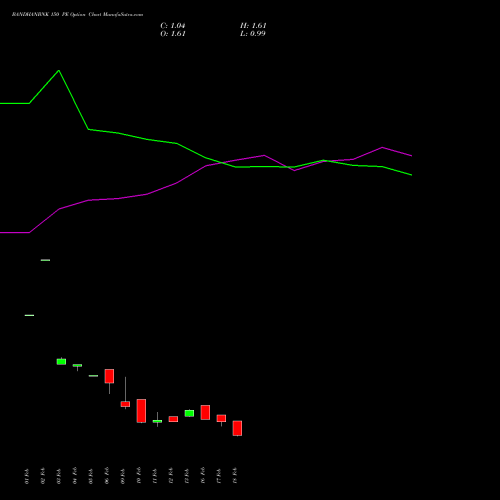Select the high value 'H: 1.61'
500x500 pixels.
[x=253, y=26]
